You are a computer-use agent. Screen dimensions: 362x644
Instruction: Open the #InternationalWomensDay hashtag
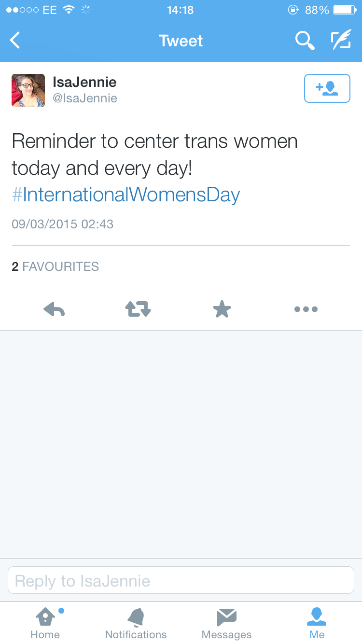(125, 195)
